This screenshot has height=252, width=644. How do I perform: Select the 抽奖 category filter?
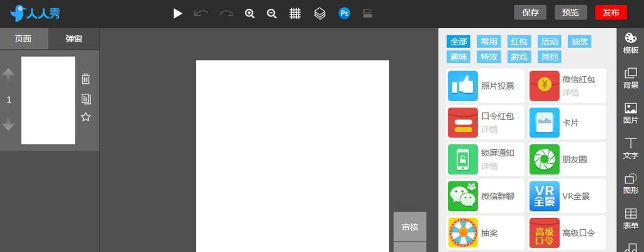click(x=580, y=42)
